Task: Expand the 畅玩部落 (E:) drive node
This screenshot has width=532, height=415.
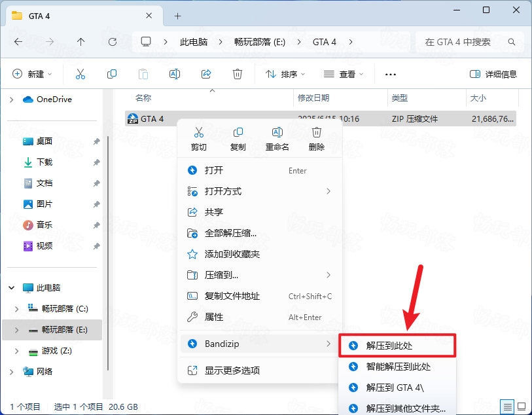Action: tap(16, 330)
